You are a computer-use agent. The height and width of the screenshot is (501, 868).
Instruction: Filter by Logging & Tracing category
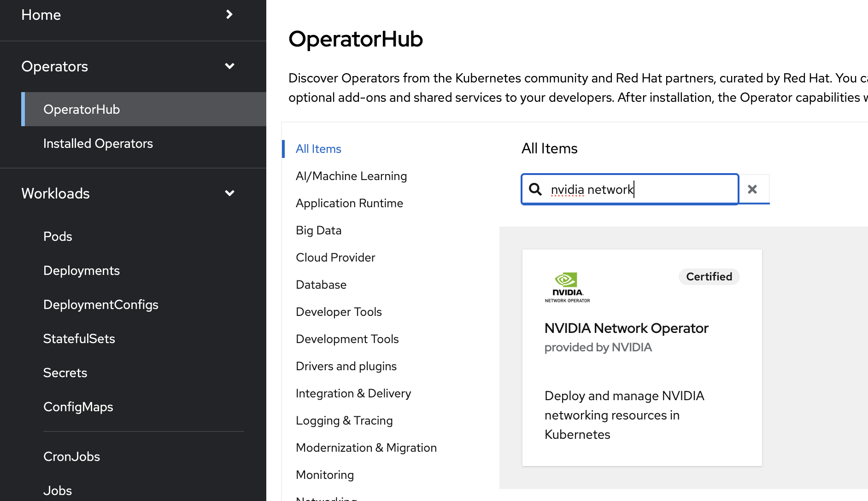(x=344, y=421)
